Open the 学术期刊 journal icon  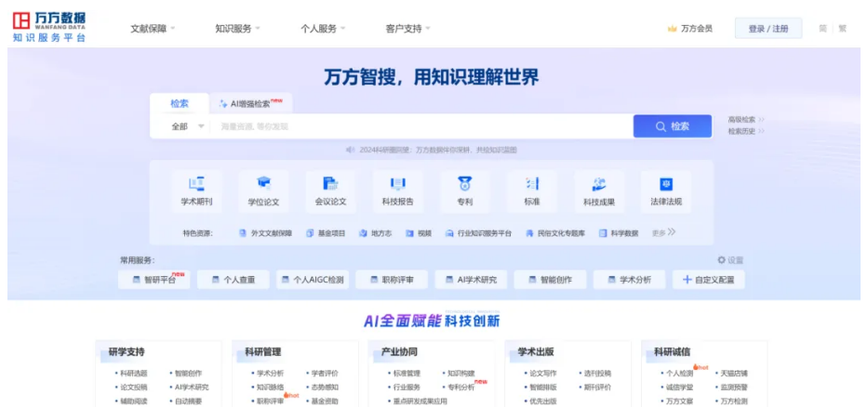pos(196,184)
